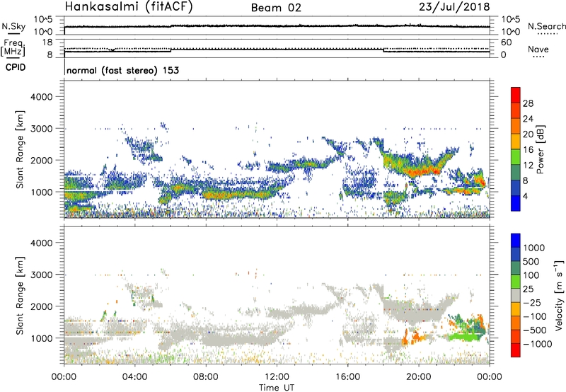Click the 20:00 time tick label
Screen dimensions: 566x392
[418, 377]
